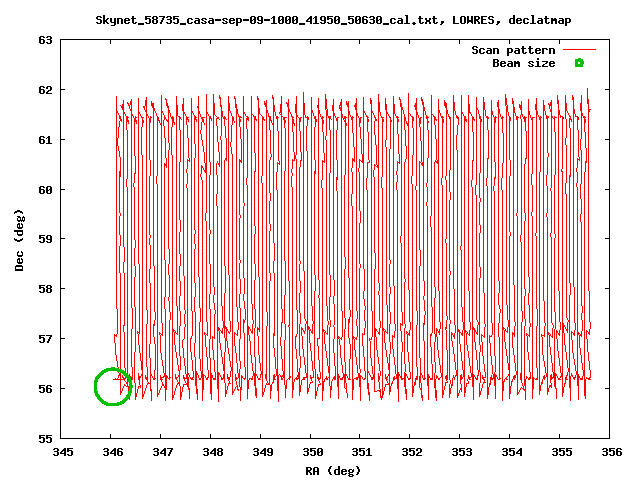Click the red cross inside beam circle
640x480 pixels.
(x=120, y=379)
